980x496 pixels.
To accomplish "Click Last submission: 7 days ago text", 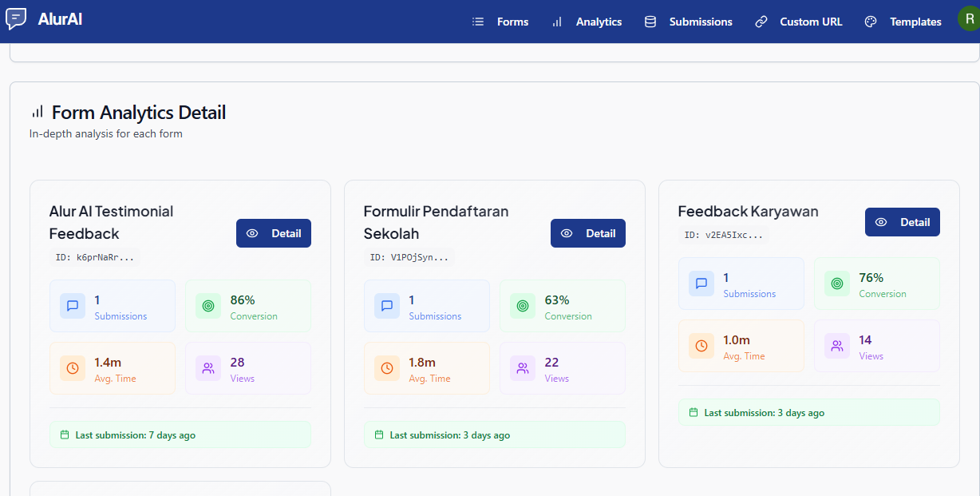I will pos(136,435).
